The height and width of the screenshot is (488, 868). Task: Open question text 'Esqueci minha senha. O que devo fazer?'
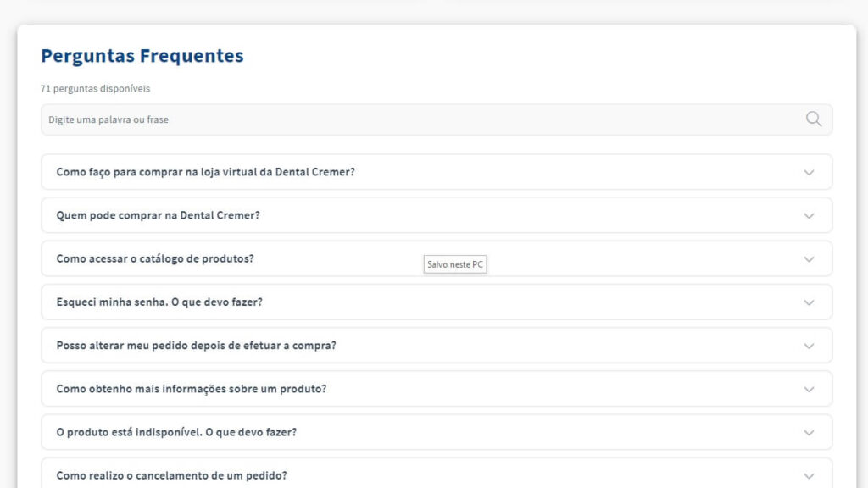click(x=159, y=302)
